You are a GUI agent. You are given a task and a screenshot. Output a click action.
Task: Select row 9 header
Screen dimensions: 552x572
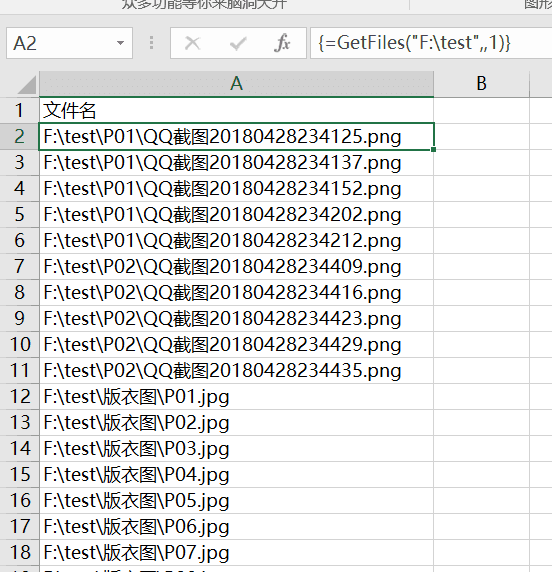20,318
